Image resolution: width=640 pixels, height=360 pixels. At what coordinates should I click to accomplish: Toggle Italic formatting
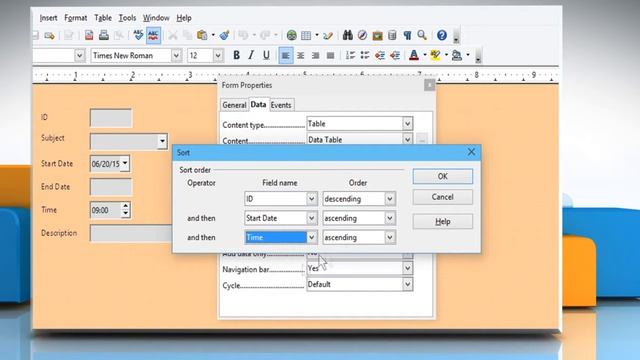251,55
